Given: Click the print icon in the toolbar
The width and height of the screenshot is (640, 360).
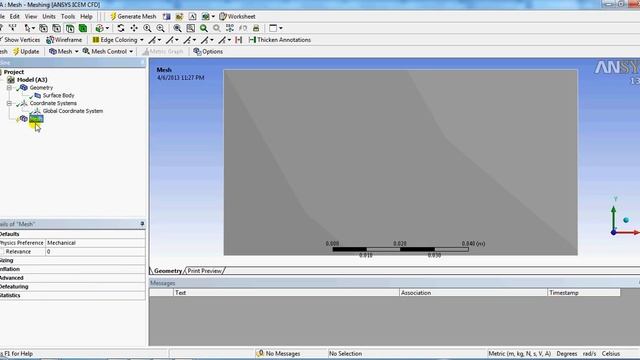Looking at the screenshot, I should (x=256, y=28).
